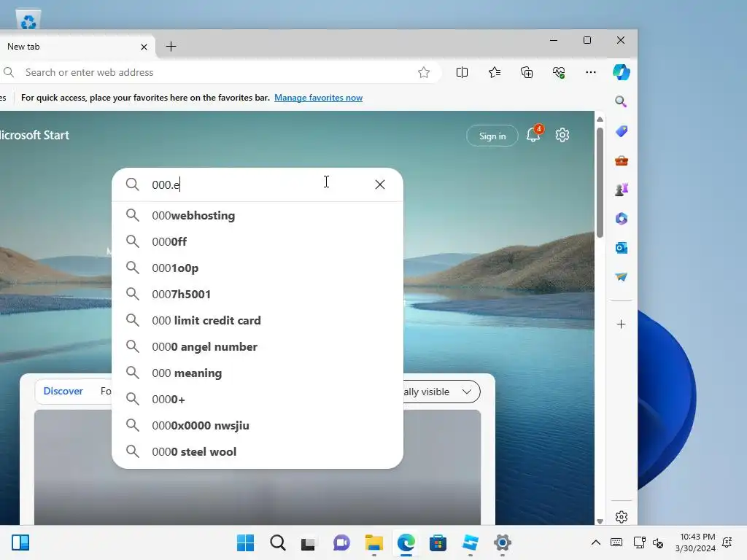Select suggestion 000 limit credit card
Image resolution: width=747 pixels, height=560 pixels.
click(x=258, y=321)
